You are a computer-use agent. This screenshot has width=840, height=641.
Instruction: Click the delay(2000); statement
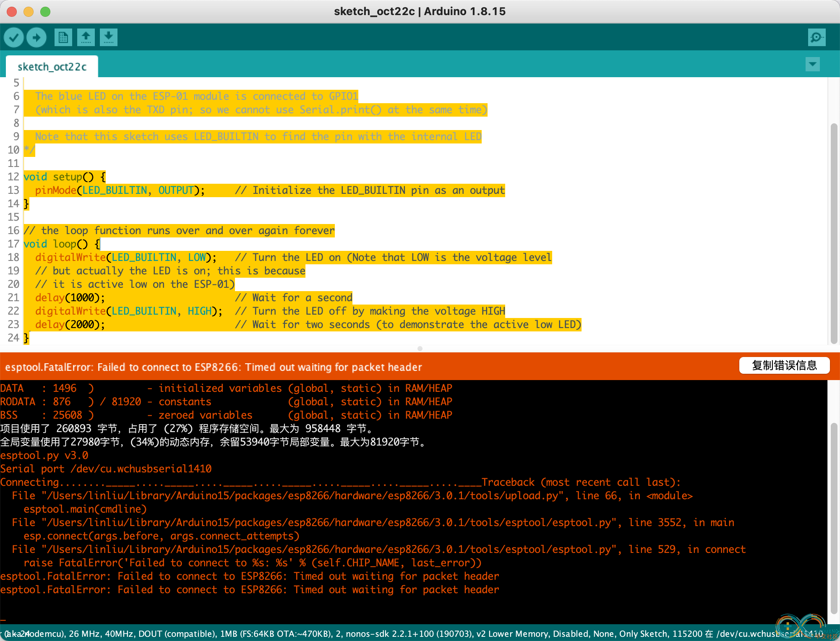(70, 325)
